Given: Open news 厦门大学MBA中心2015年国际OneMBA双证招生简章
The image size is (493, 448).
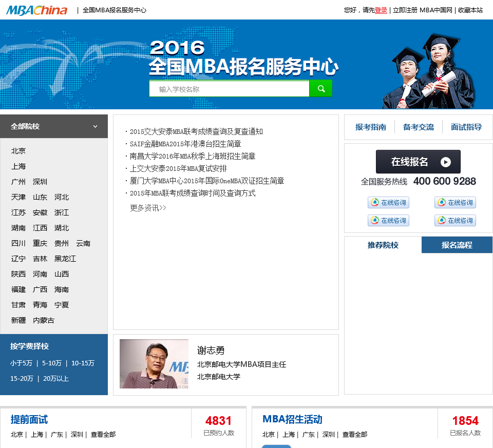Looking at the screenshot, I should coord(207,181).
